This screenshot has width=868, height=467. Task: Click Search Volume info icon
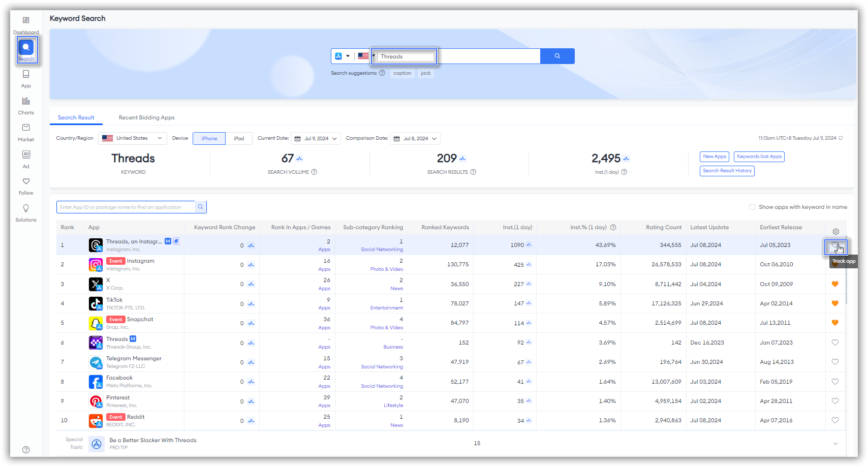(314, 172)
